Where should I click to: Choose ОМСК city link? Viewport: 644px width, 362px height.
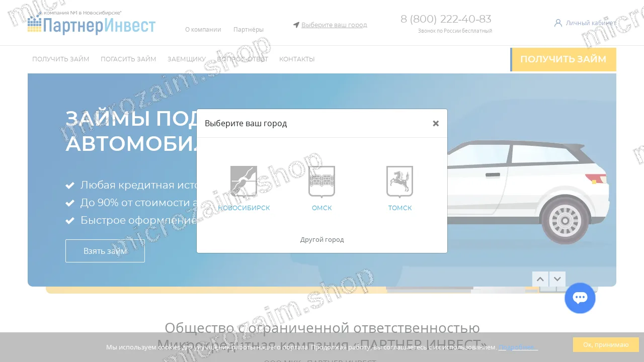(x=322, y=208)
